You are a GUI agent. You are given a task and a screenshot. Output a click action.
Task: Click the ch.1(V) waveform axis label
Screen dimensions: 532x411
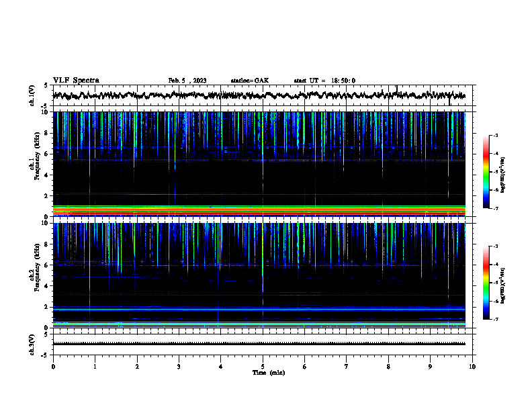[x=32, y=95]
